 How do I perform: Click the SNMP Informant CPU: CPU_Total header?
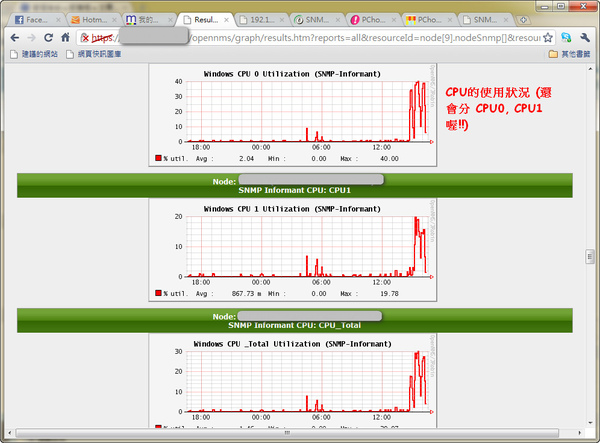pyautogui.click(x=294, y=326)
